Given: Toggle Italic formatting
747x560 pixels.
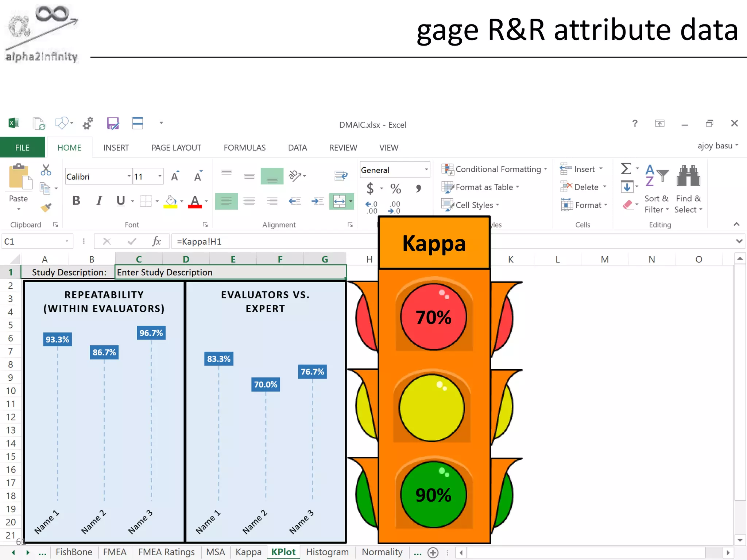Looking at the screenshot, I should [x=99, y=201].
